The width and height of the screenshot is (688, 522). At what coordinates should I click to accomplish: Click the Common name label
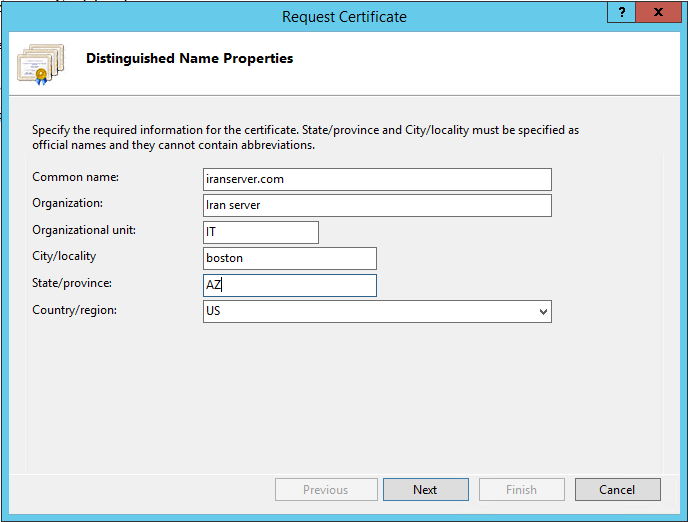click(75, 177)
